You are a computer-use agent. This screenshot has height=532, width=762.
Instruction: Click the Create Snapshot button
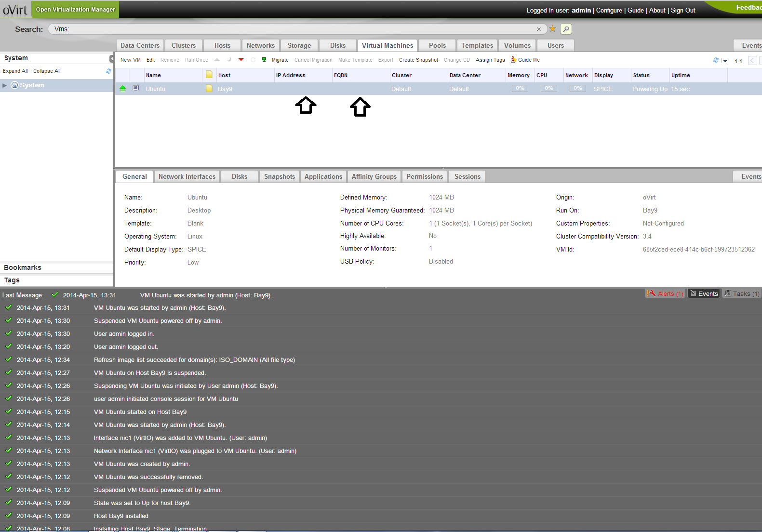[418, 60]
